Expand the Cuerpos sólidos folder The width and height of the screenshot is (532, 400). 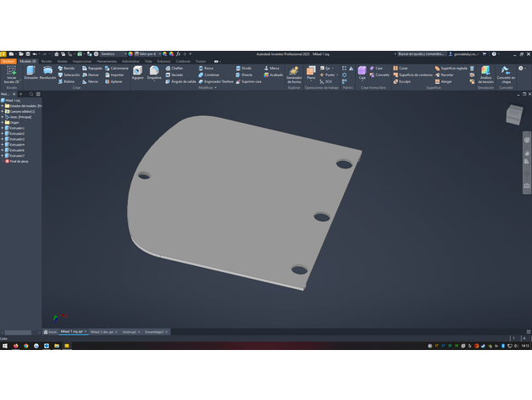(x=3, y=111)
